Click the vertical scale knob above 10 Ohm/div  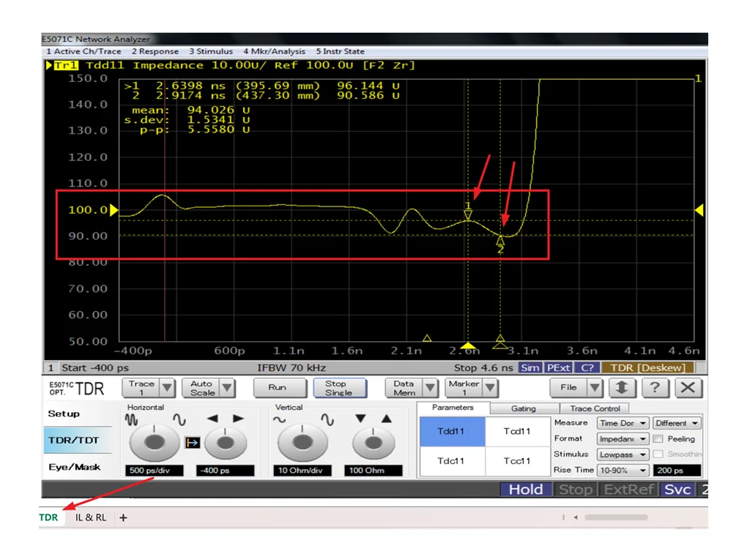302,443
